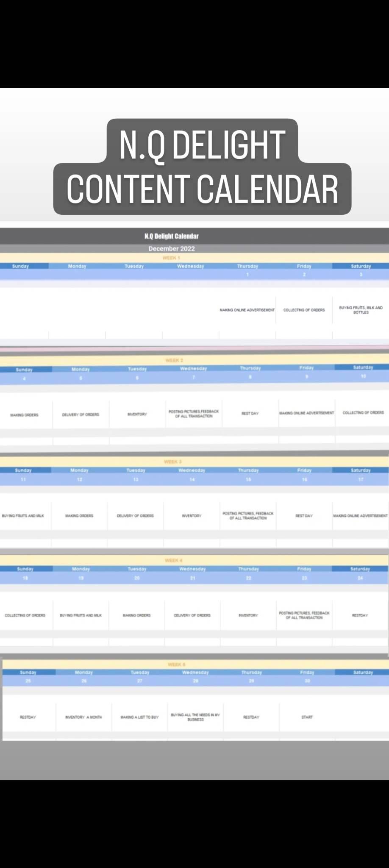The image size is (389, 868).
Task: Click 'DELIVERY OF ORDERS' in Week 2
Action: click(81, 415)
